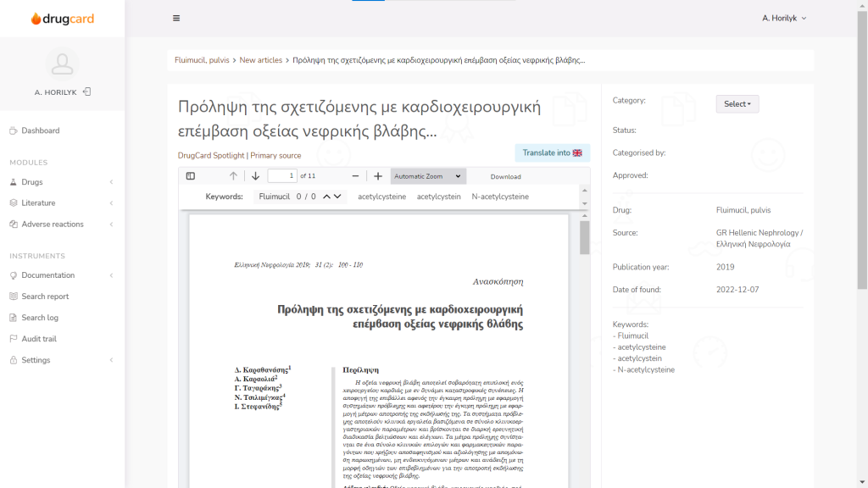Open Search log page
The width and height of the screenshot is (868, 488).
[x=40, y=318]
